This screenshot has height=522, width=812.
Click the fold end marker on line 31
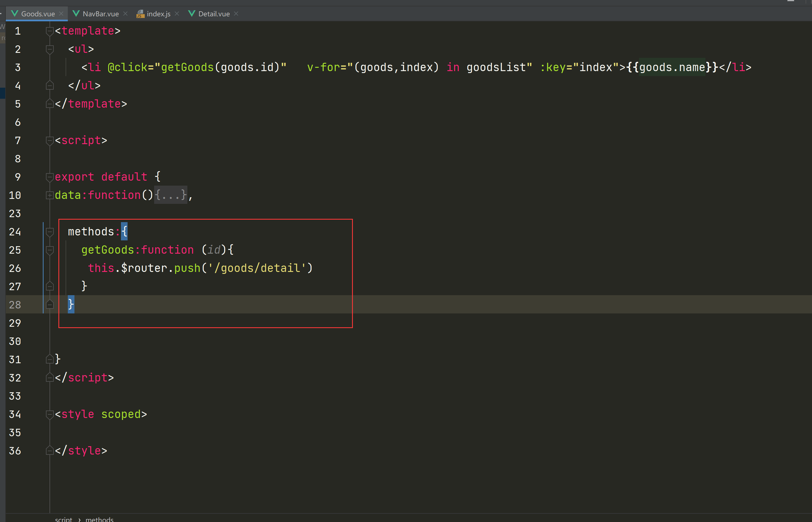click(x=50, y=359)
